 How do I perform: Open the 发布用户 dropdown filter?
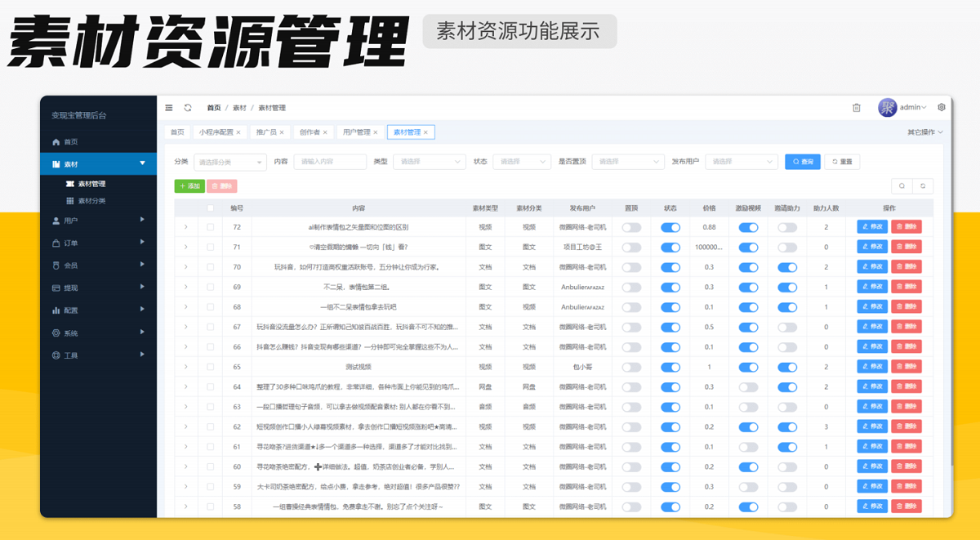point(742,162)
